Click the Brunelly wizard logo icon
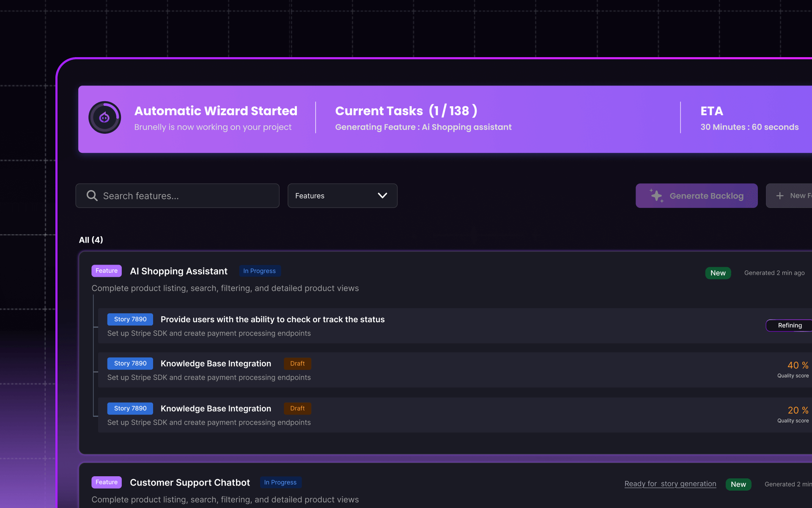The image size is (812, 508). tap(104, 117)
